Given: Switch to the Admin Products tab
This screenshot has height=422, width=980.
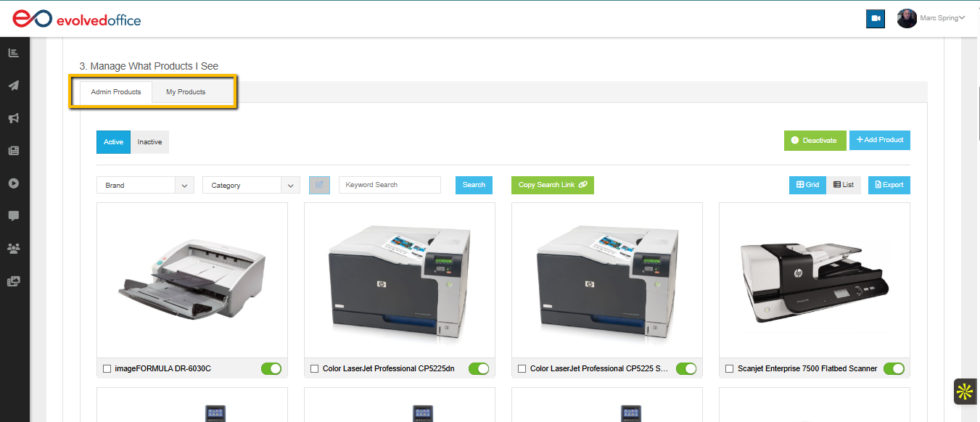Looking at the screenshot, I should pyautogui.click(x=116, y=92).
